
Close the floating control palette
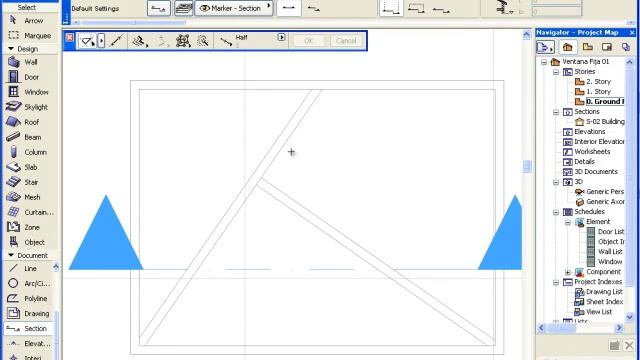[x=69, y=38]
